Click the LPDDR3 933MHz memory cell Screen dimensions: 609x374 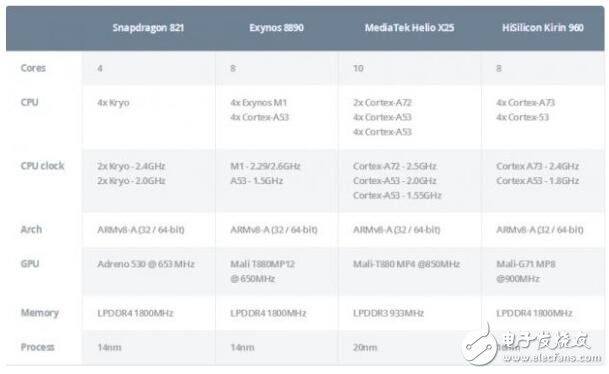point(388,313)
